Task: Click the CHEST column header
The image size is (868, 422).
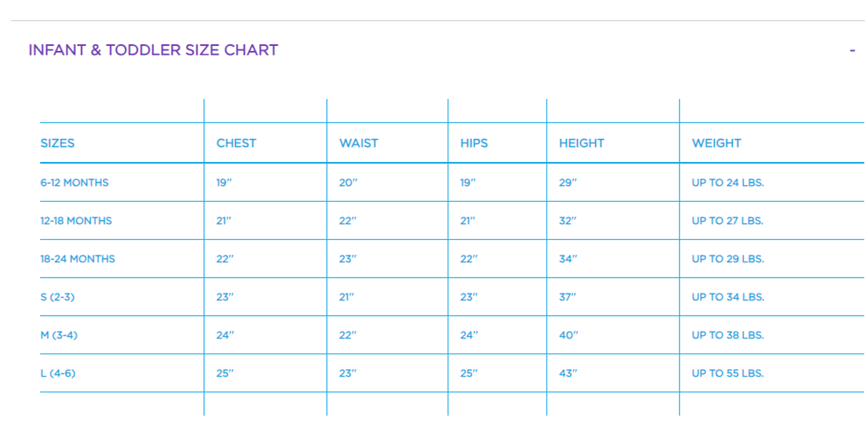Action: (x=236, y=143)
